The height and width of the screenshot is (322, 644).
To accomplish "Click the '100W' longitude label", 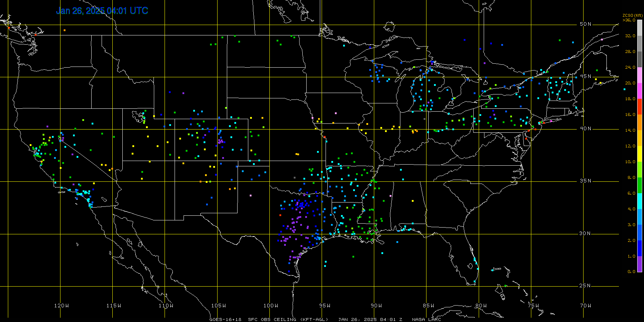I will (x=271, y=306).
